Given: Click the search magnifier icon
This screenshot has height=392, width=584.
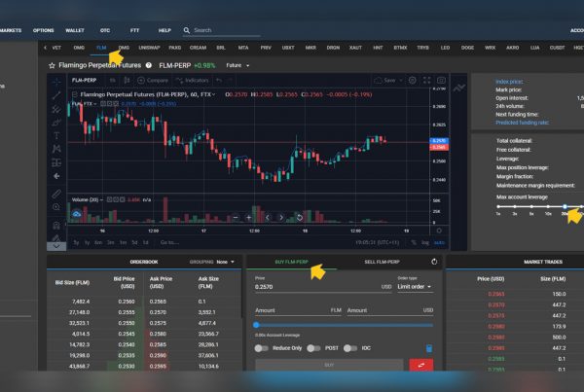Looking at the screenshot, I should 187,30.
